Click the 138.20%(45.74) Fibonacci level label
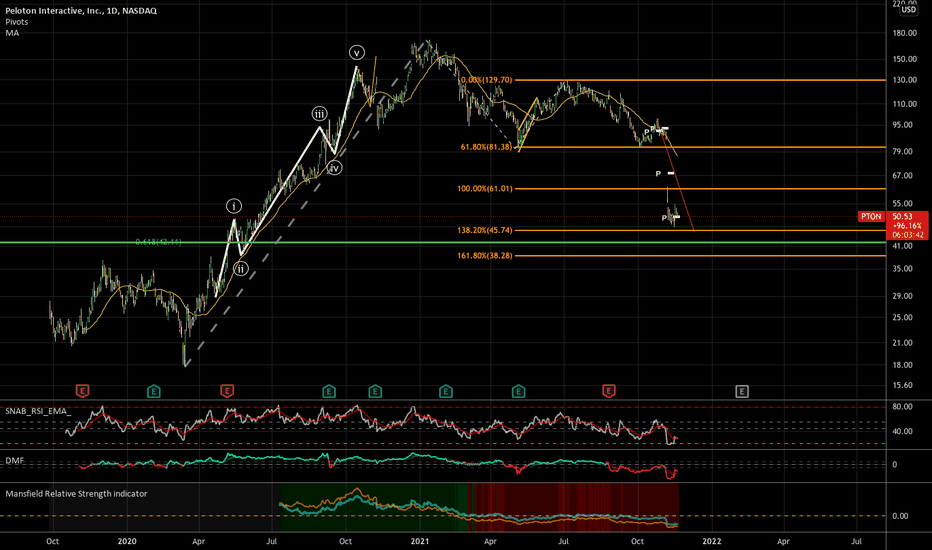This screenshot has width=932, height=550. point(484,230)
